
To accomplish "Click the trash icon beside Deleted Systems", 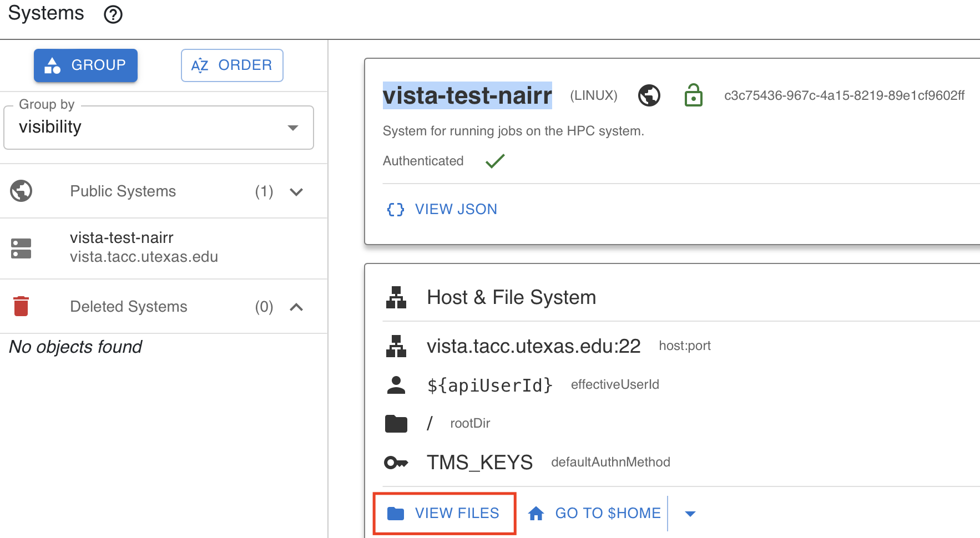I will [21, 306].
